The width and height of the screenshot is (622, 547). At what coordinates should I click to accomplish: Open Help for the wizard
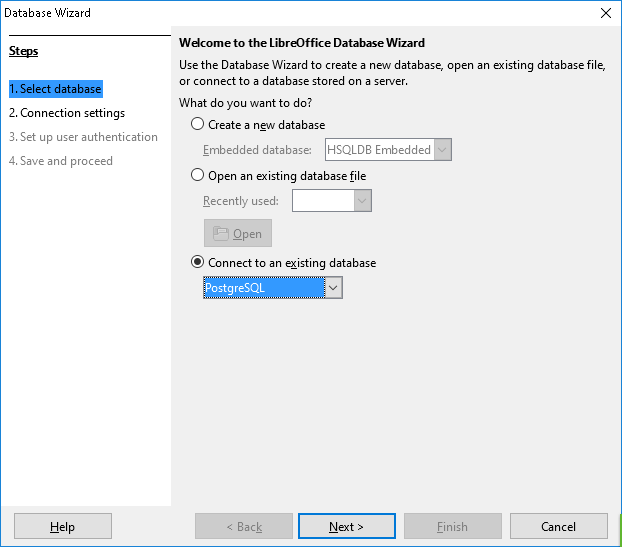click(x=62, y=527)
